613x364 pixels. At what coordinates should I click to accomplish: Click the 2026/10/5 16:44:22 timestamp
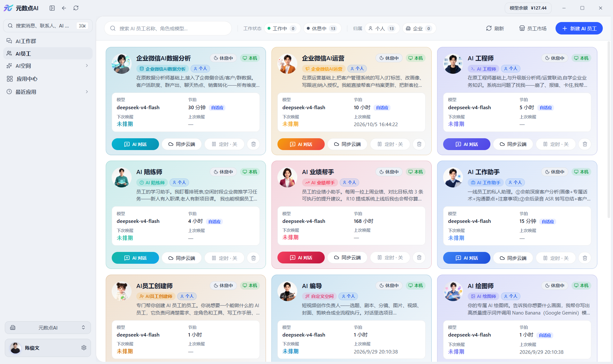point(375,125)
